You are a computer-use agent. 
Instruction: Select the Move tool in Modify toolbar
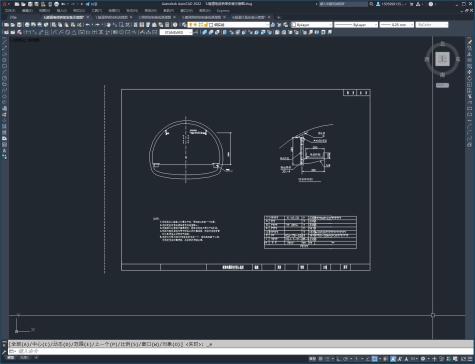[x=469, y=73]
